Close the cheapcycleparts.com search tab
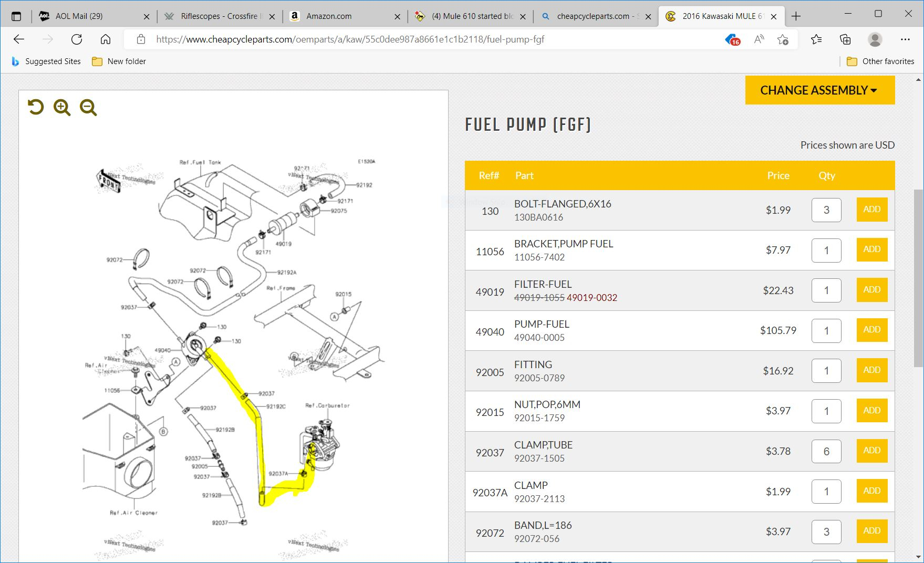The image size is (924, 563). 648,16
